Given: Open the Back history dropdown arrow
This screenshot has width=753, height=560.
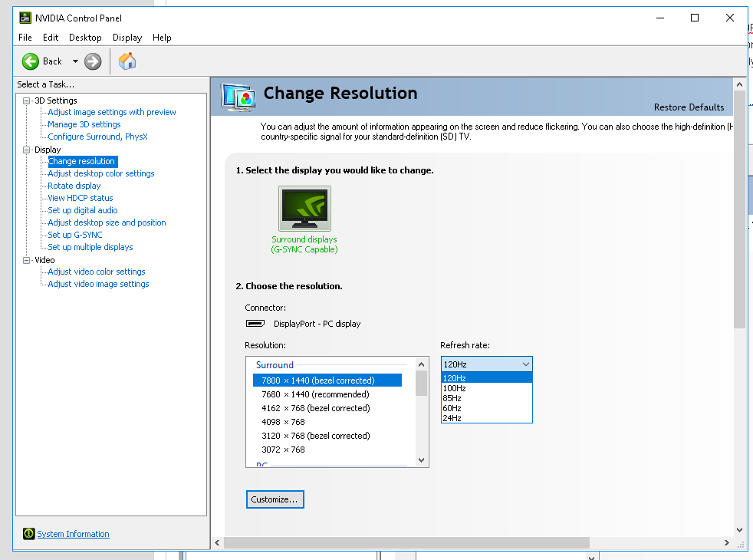Looking at the screenshot, I should click(x=75, y=61).
